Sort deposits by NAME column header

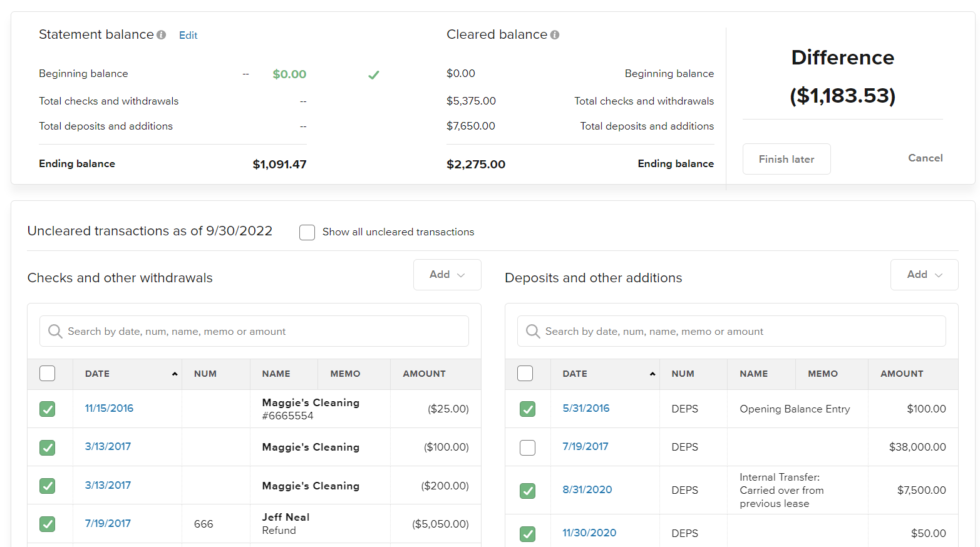coord(753,374)
